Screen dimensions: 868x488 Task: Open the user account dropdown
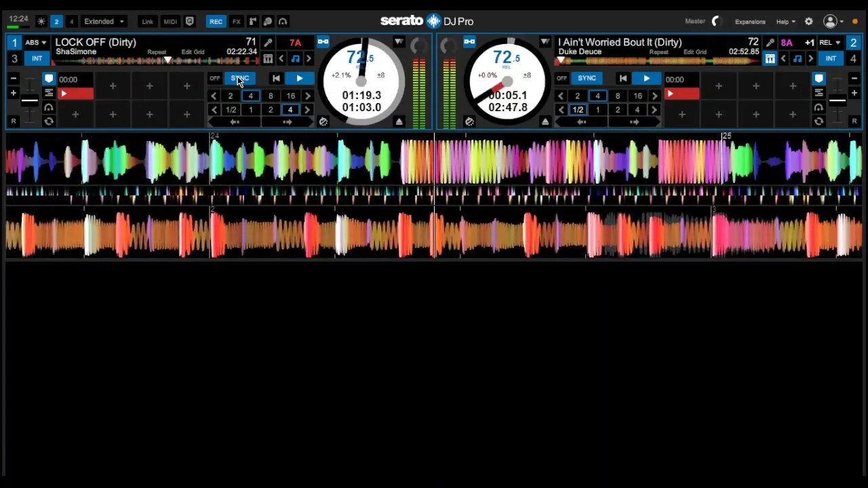[x=834, y=22]
